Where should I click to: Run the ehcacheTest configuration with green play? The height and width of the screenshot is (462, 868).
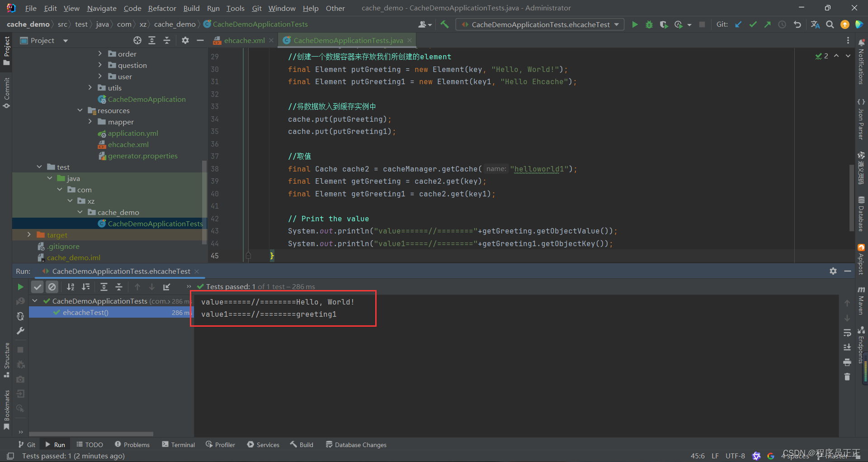(635, 24)
